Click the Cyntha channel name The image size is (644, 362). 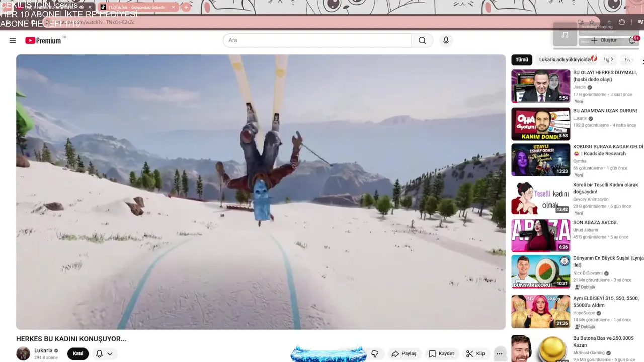tap(580, 161)
